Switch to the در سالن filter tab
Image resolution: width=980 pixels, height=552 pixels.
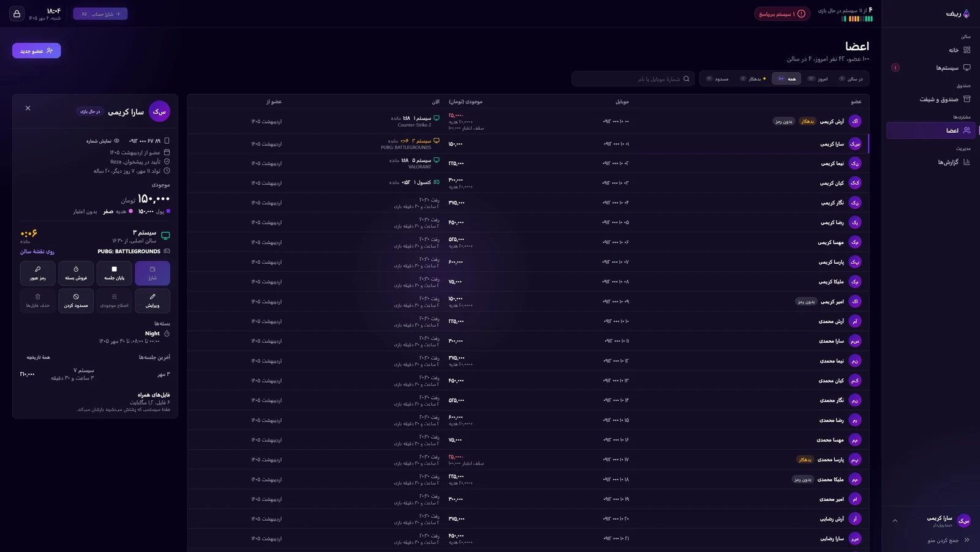coord(851,79)
